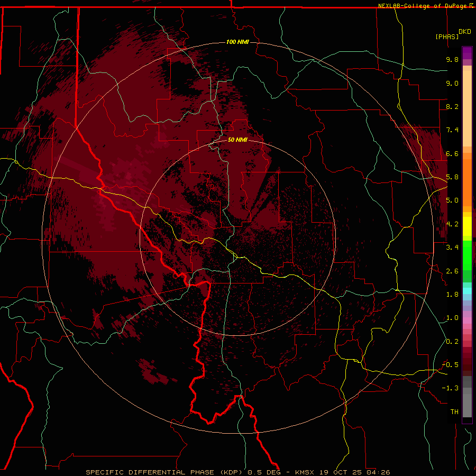The height and width of the screenshot is (476, 476).
Task: Select the -1.3 scale value
Action: [450, 388]
